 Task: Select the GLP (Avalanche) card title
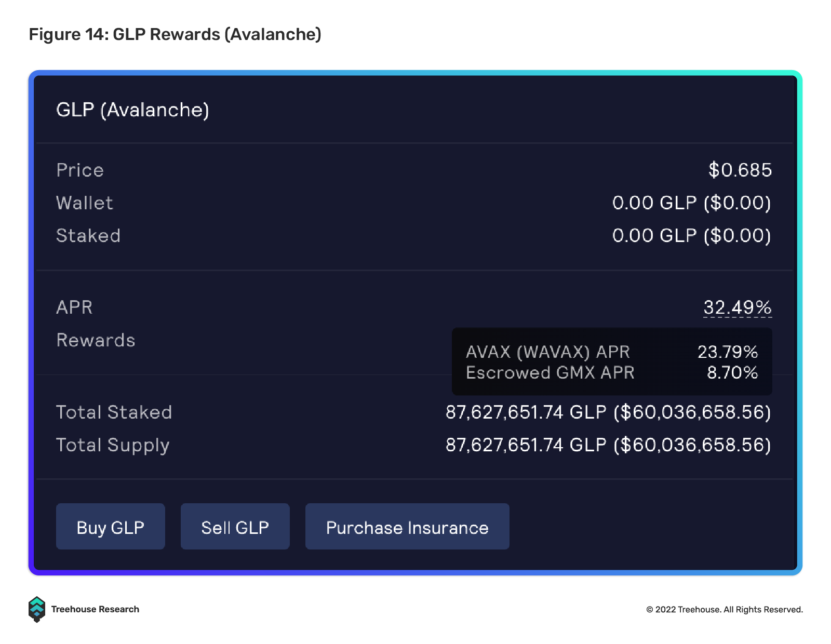(133, 110)
